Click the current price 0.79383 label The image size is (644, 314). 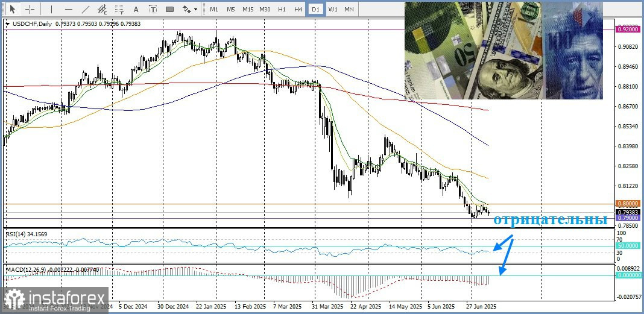tap(628, 212)
